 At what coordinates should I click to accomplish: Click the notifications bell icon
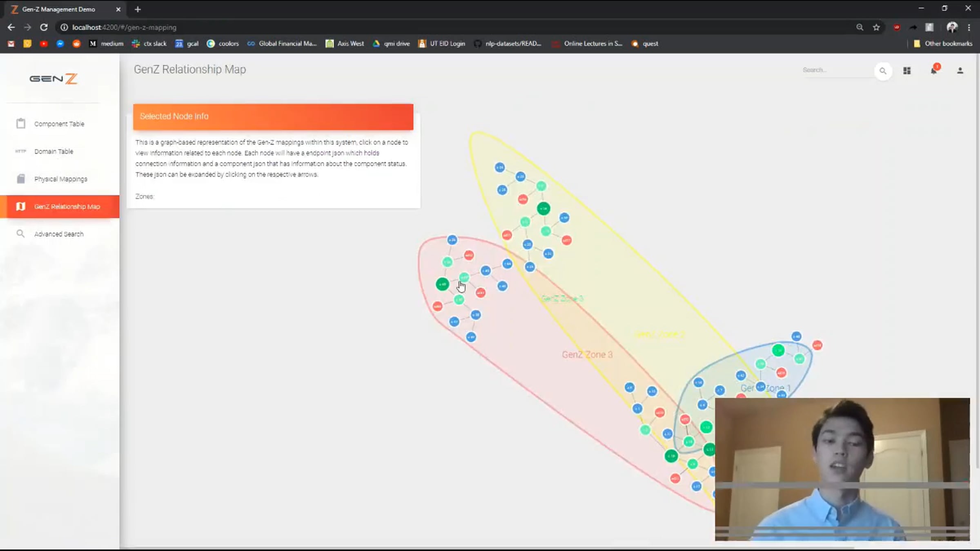[x=933, y=71]
